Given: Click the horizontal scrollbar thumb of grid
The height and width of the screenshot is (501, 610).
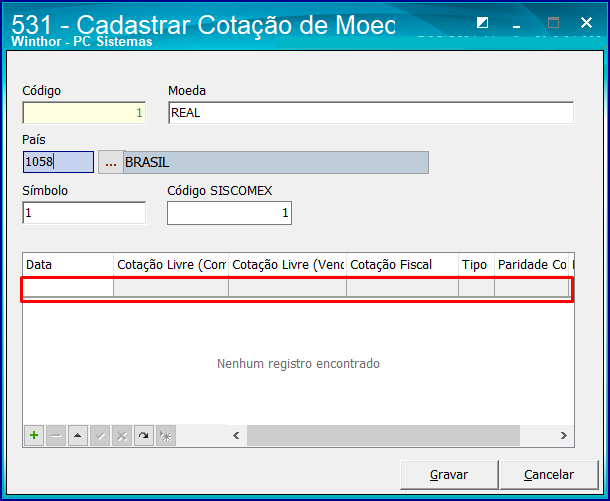Looking at the screenshot, I should coord(383,435).
